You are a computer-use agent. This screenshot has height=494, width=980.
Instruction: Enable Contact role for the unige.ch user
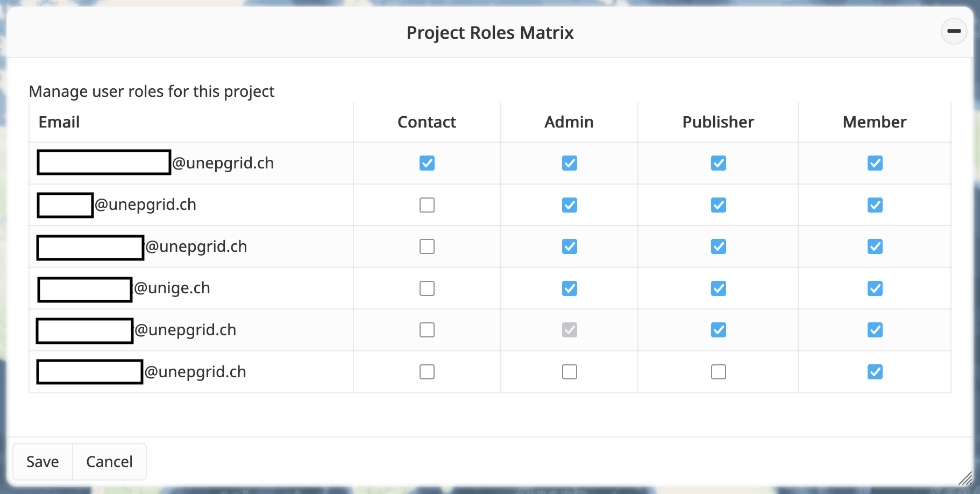pyautogui.click(x=427, y=288)
